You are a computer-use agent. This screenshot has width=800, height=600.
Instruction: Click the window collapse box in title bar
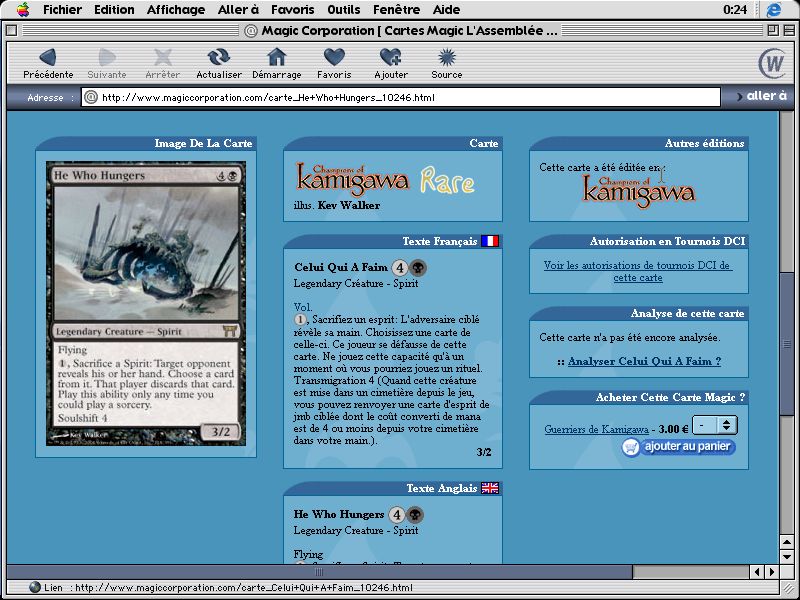(x=788, y=31)
